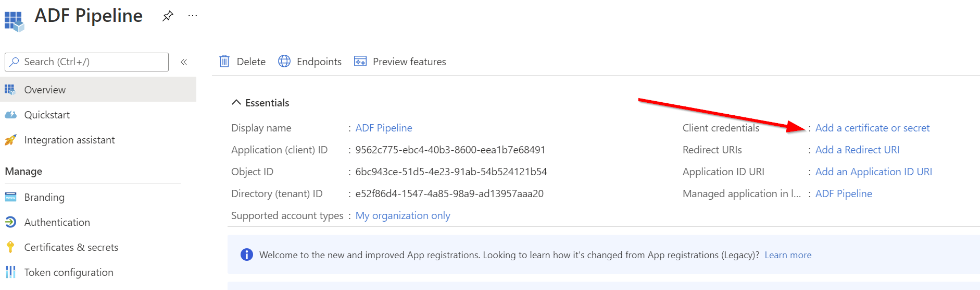980x290 pixels.
Task: Click Add a Redirect URI link
Action: 857,150
